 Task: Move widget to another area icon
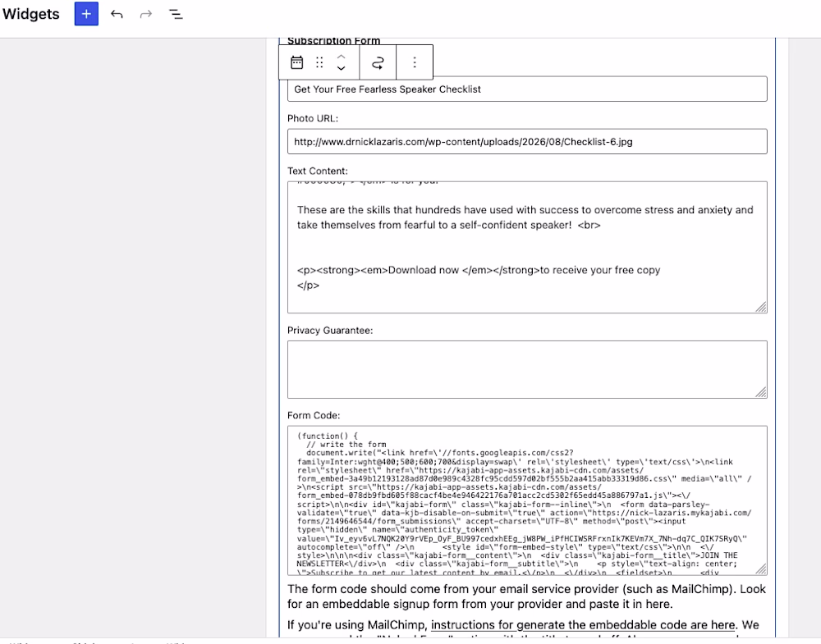coord(378,63)
